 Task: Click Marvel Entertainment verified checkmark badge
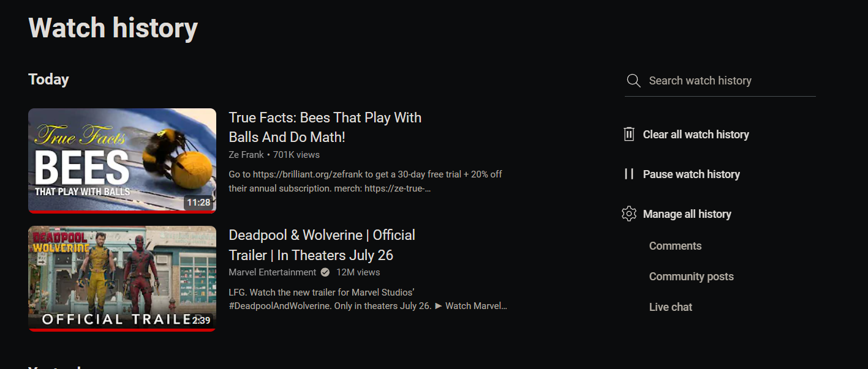tap(325, 272)
